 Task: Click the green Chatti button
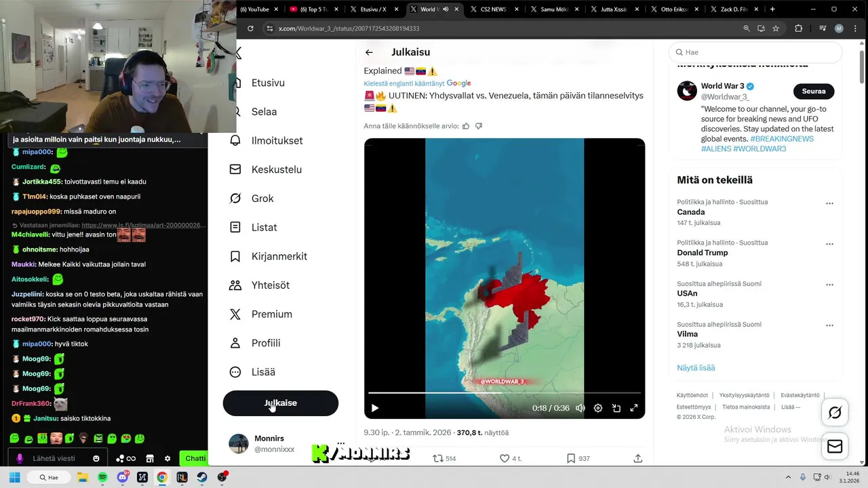coord(195,458)
